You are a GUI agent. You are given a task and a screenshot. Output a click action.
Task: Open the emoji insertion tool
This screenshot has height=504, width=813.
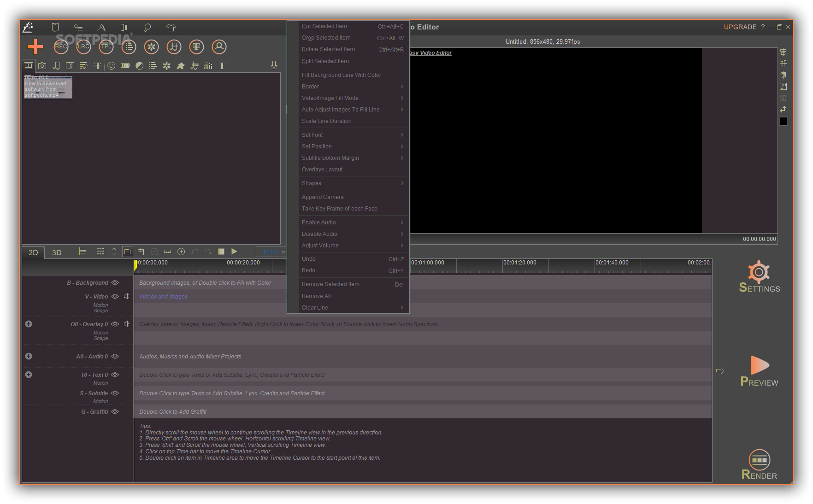pyautogui.click(x=111, y=66)
